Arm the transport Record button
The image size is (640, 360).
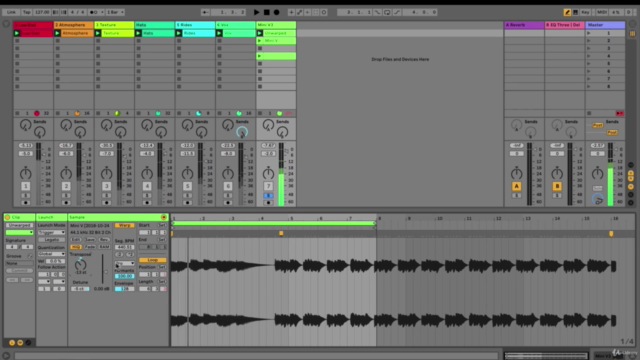[x=276, y=12]
